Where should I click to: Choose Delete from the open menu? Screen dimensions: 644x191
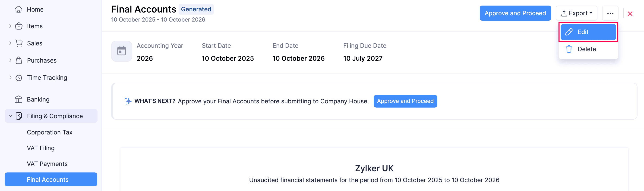coord(587,49)
